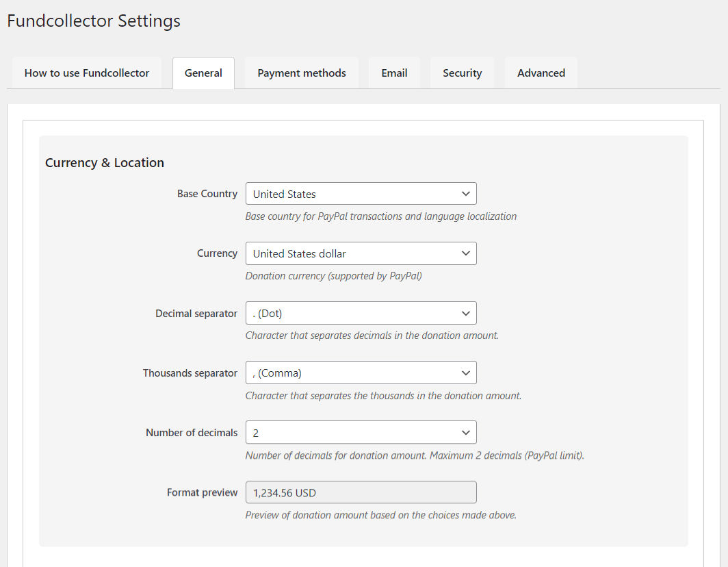The image size is (728, 567).
Task: Open the Thousands separator dropdown
Action: [x=361, y=373]
